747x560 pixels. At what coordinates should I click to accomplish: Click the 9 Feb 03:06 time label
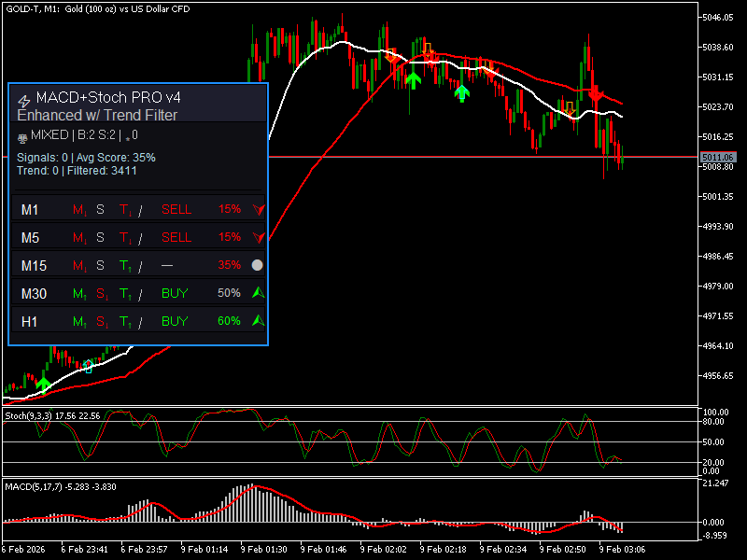[622, 550]
